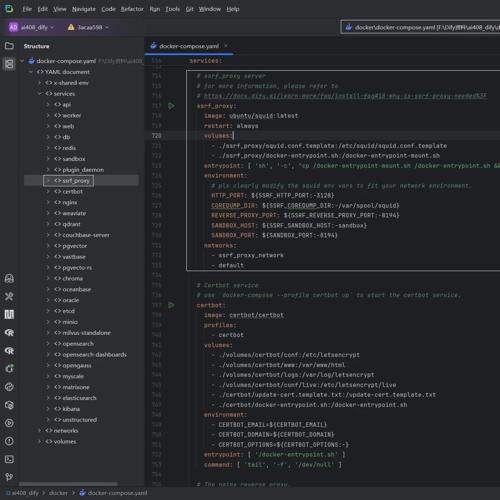Select the elasticsearch item in the tree
This screenshot has height=500, width=500.
pos(79,398)
